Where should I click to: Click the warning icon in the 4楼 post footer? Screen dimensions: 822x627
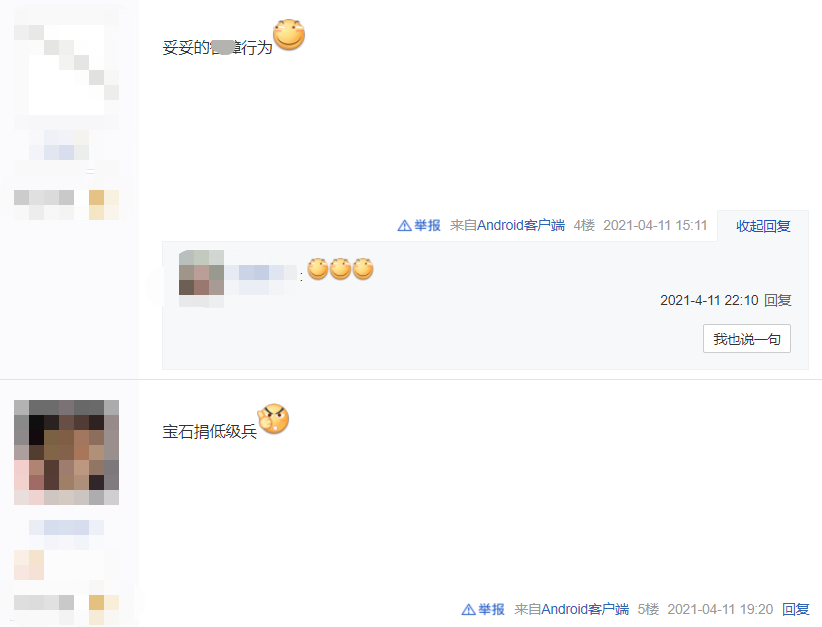point(405,226)
